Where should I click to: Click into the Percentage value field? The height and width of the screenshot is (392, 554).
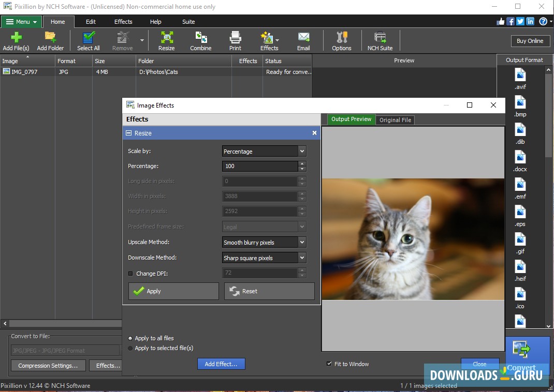pos(260,167)
